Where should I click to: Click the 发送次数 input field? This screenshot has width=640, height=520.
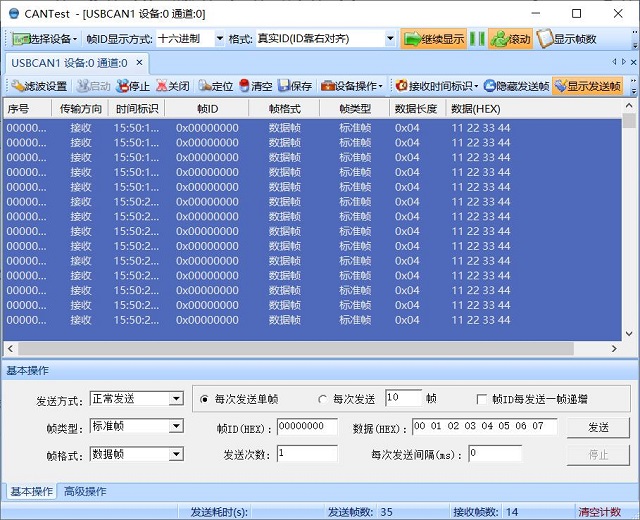point(307,454)
